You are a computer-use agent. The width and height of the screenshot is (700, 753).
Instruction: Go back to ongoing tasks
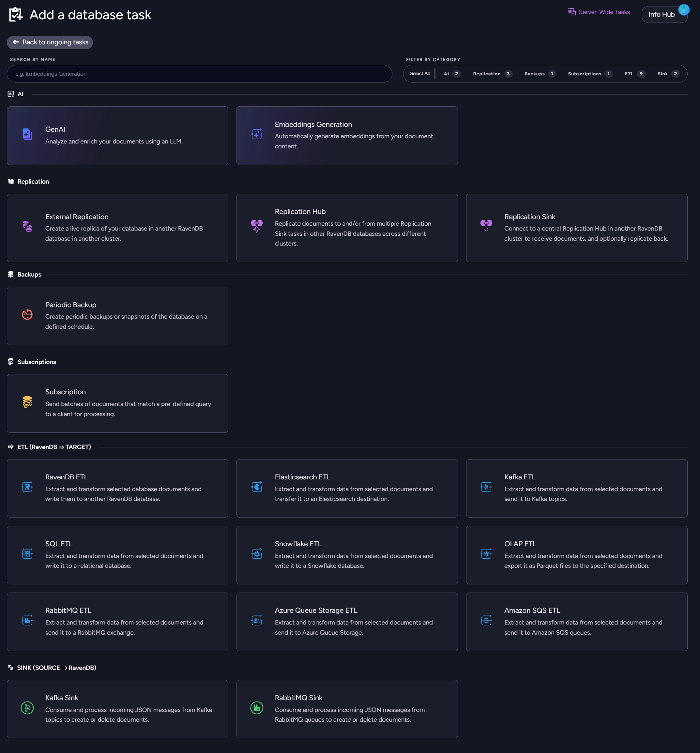50,42
